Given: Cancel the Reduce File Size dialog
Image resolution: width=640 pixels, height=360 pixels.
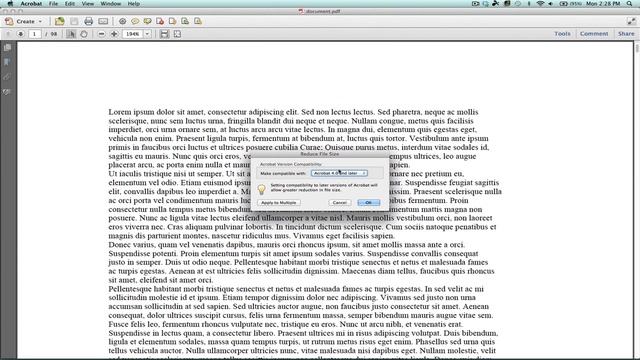Looking at the screenshot, I should [340, 202].
